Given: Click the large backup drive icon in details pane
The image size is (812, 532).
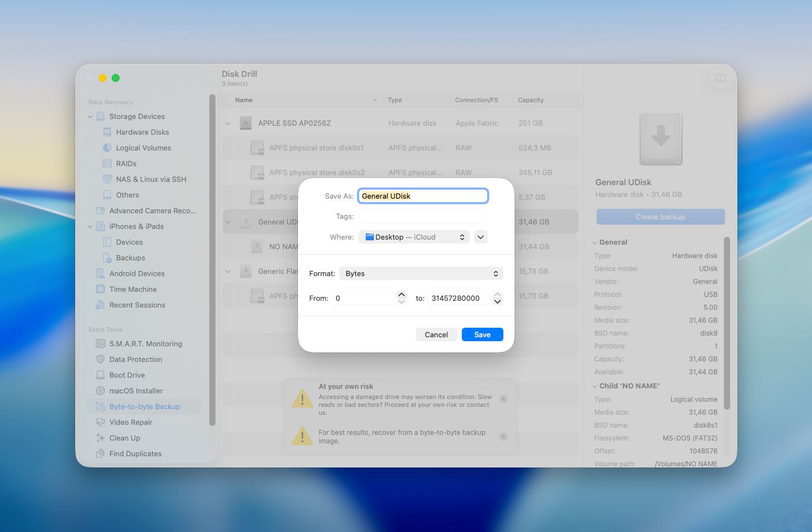Looking at the screenshot, I should 660,139.
